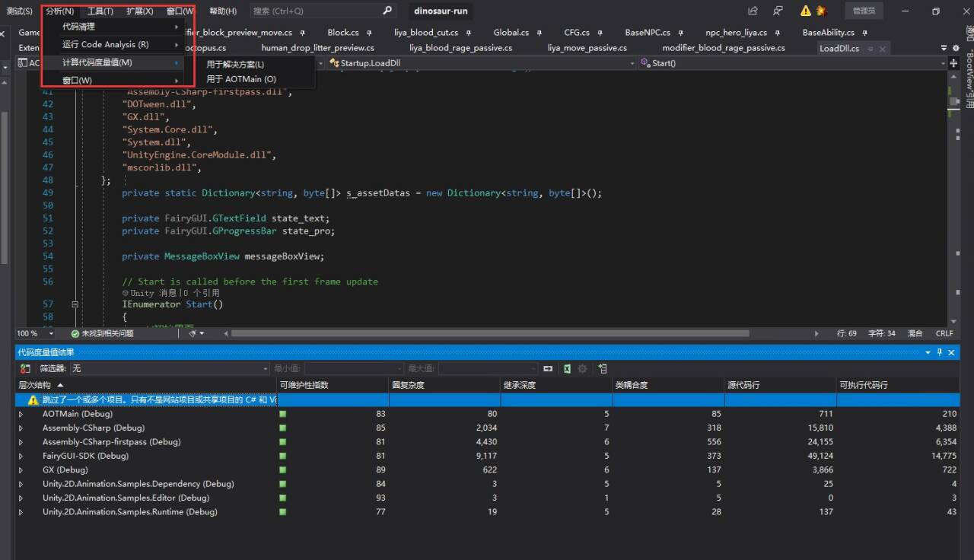Click the 混合 indentation indicator
974x560 pixels.
(x=915, y=333)
